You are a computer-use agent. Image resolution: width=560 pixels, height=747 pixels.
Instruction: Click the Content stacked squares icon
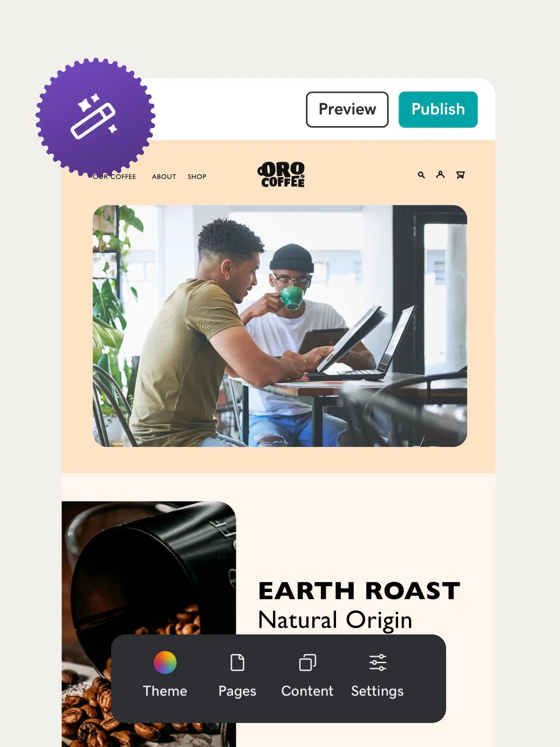click(307, 662)
